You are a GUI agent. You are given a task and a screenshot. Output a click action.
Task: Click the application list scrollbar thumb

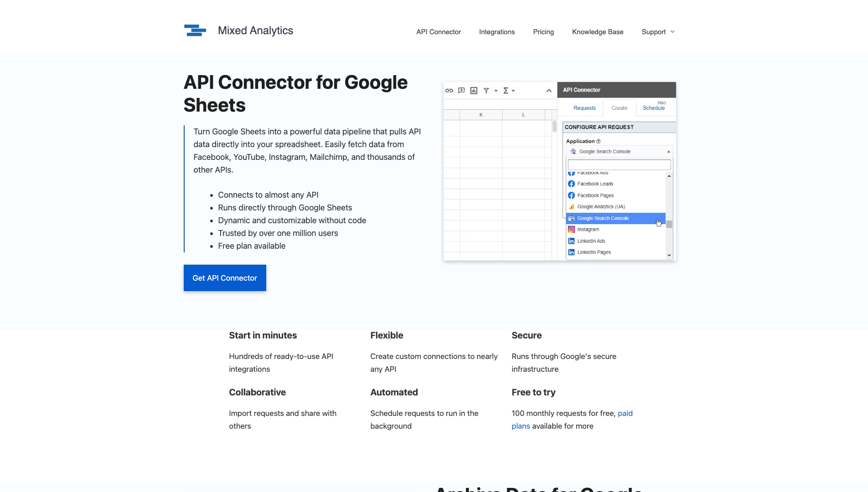click(x=669, y=224)
